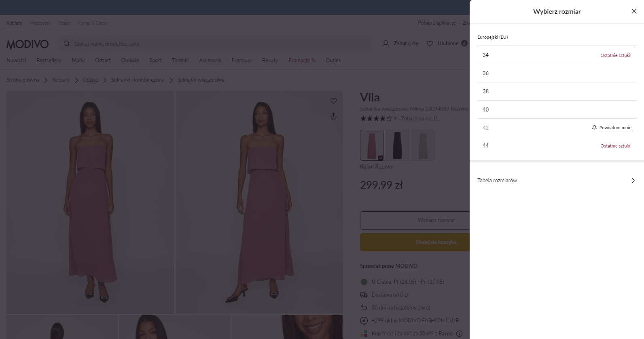Open Obuwie category menu
The image size is (644, 339).
click(x=130, y=60)
